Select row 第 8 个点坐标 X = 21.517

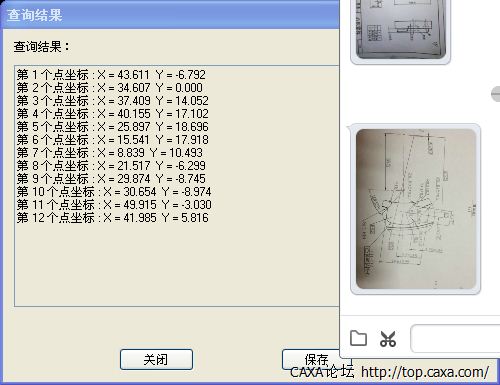pos(111,165)
